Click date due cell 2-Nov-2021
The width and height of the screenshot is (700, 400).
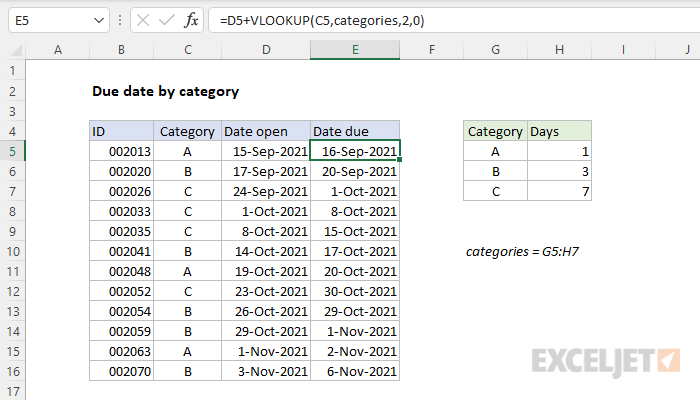355,351
